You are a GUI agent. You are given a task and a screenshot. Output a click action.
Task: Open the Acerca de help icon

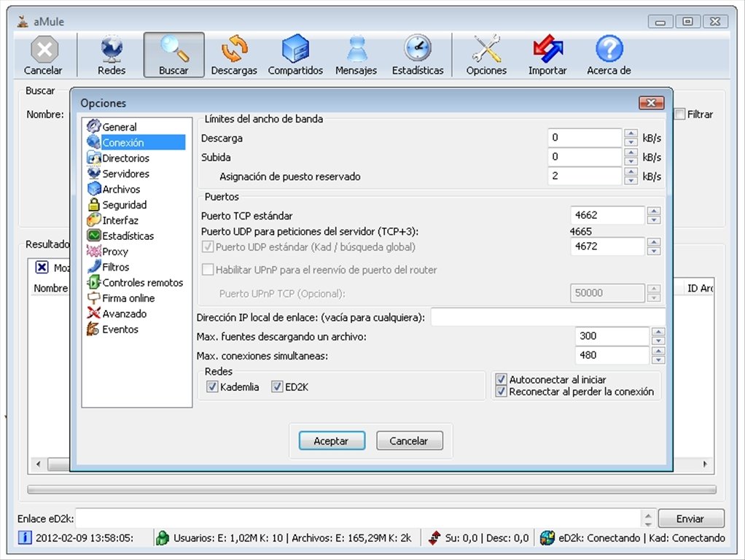[x=609, y=55]
